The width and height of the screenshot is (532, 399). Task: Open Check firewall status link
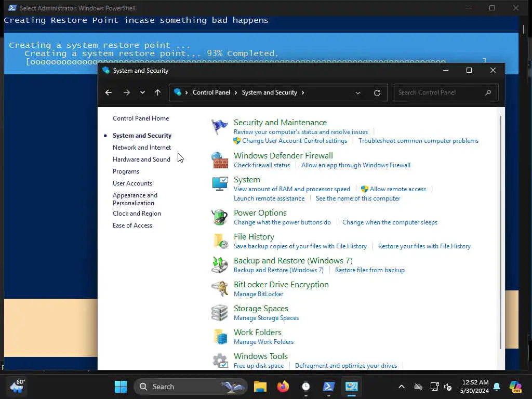262,165
